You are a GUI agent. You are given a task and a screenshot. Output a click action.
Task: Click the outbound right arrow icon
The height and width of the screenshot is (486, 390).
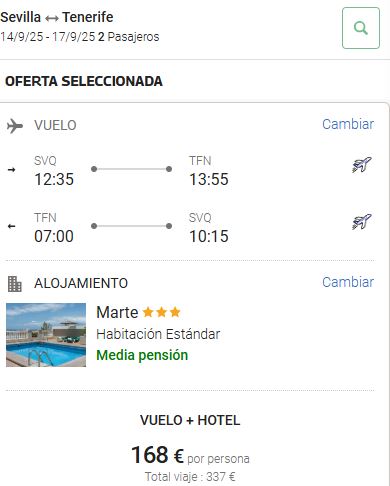12,170
